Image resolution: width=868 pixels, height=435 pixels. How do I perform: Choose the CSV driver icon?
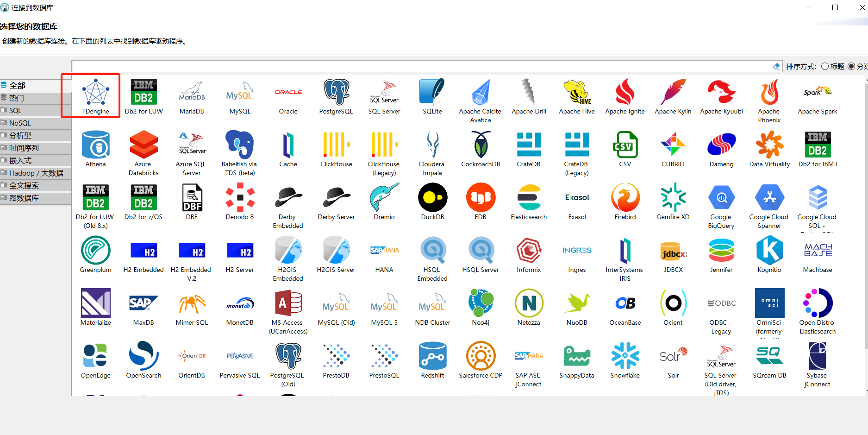click(625, 145)
